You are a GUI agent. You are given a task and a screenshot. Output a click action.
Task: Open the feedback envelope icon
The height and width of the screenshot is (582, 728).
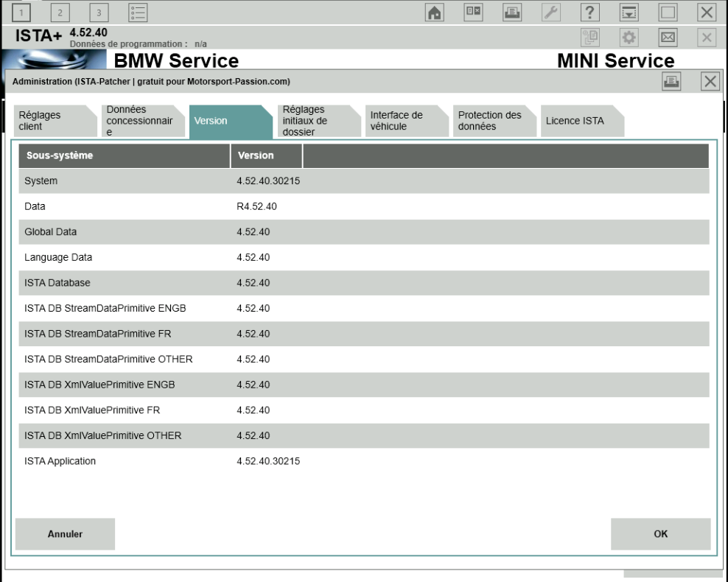tap(668, 37)
